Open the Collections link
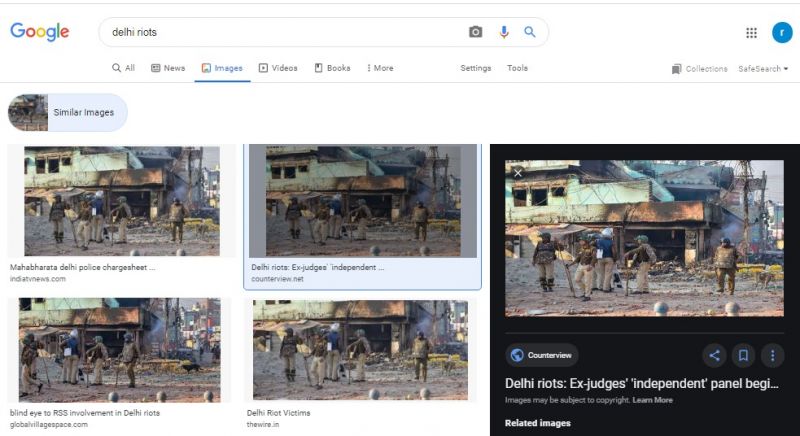The width and height of the screenshot is (800, 436). coord(700,69)
